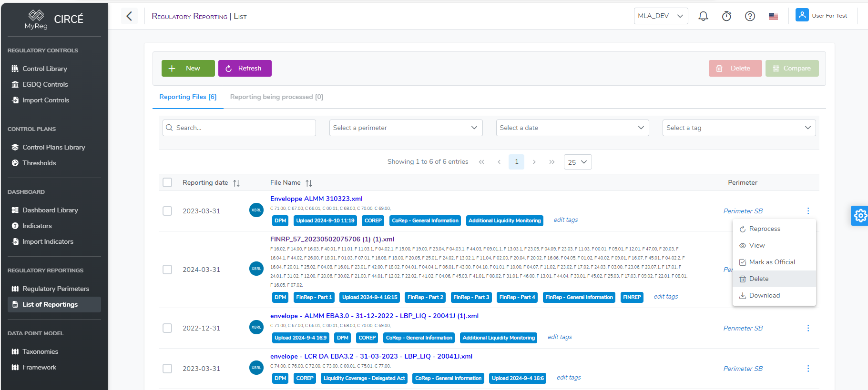Sort by Reporting date arrows icon
868x390 pixels.
click(x=236, y=183)
